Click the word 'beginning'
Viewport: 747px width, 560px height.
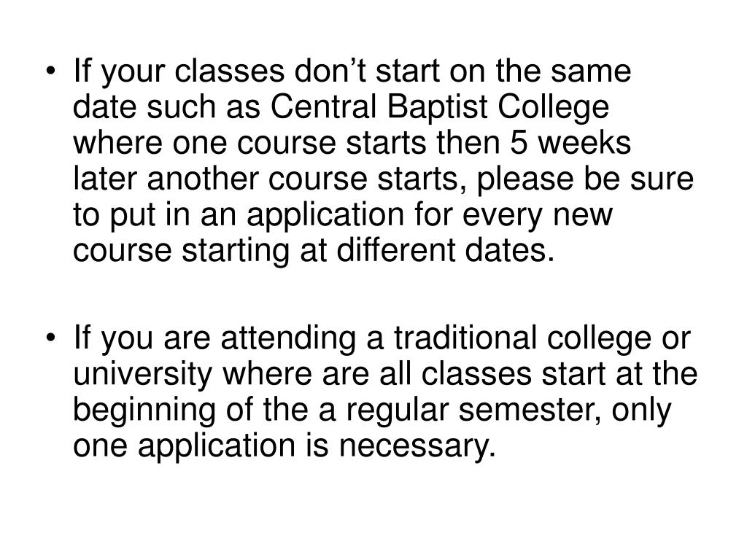(144, 412)
